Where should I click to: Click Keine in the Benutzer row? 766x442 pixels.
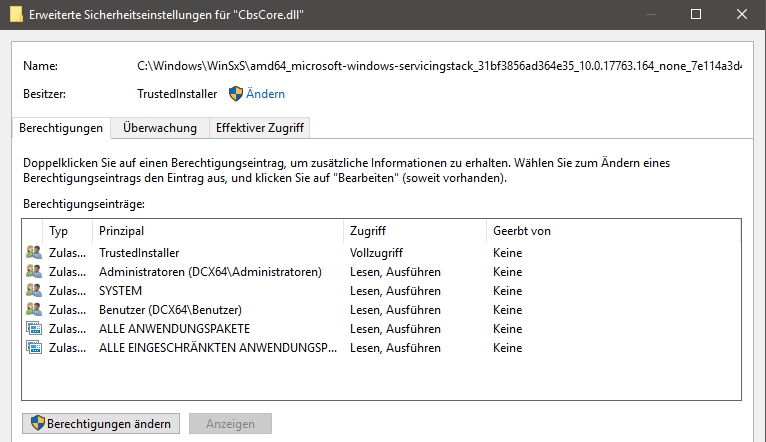(508, 310)
